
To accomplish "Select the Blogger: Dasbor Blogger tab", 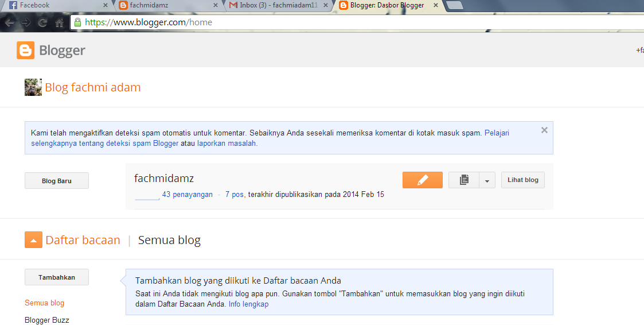I will tap(388, 5).
